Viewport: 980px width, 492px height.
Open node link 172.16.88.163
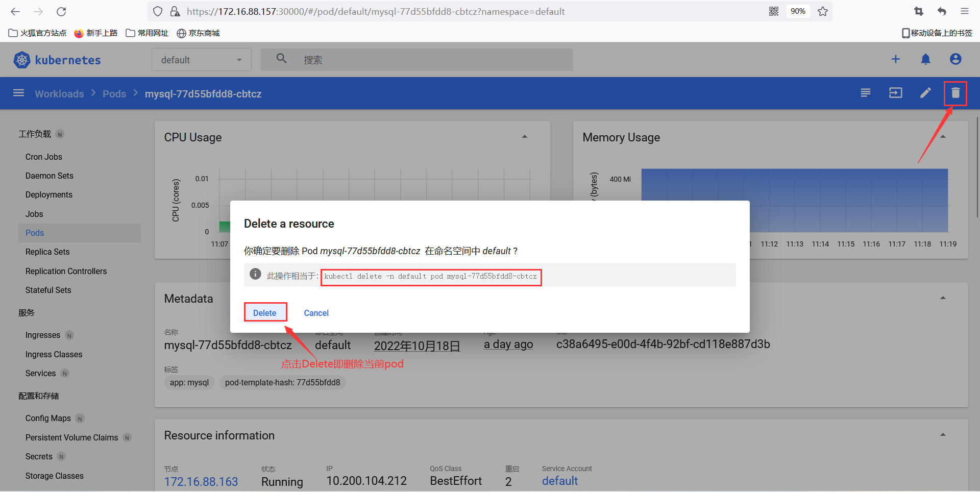click(x=201, y=481)
